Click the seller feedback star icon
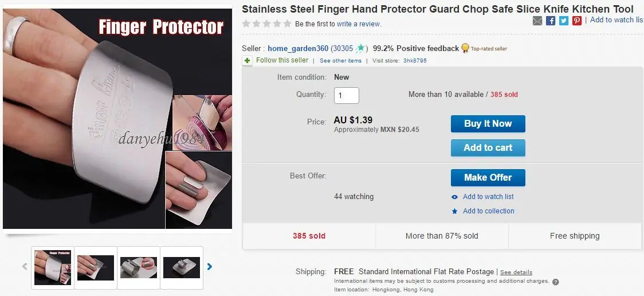Screen dimensions: 644x296 tap(360, 49)
